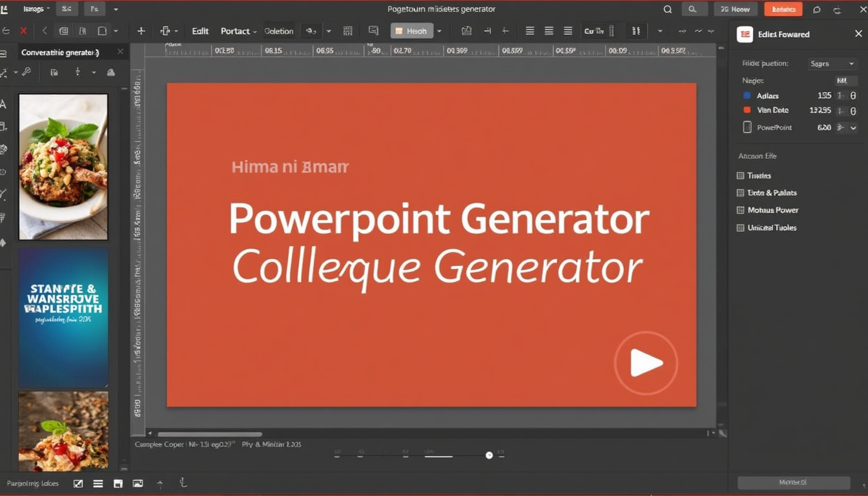Close the Conversation generator tab
Image resolution: width=868 pixels, height=496 pixels.
click(x=120, y=52)
